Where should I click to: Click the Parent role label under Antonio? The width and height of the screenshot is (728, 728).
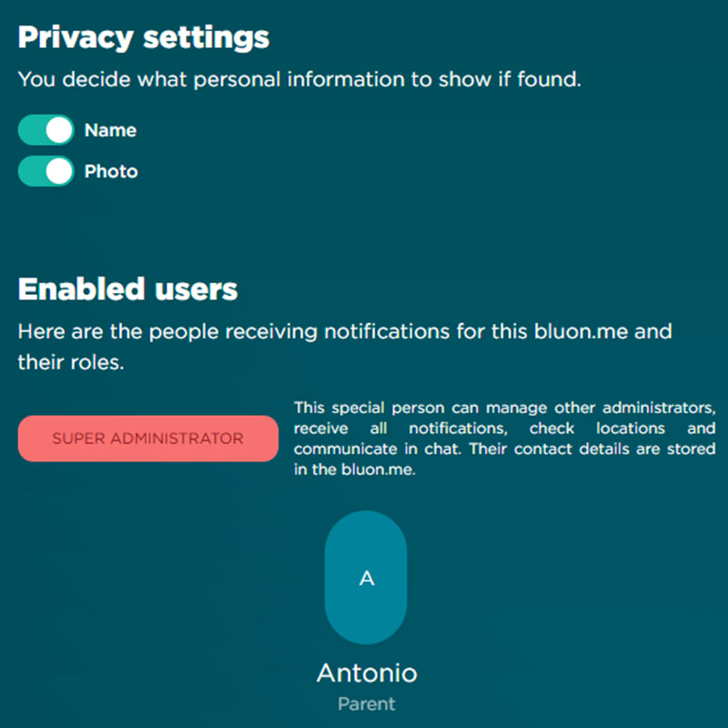(367, 703)
